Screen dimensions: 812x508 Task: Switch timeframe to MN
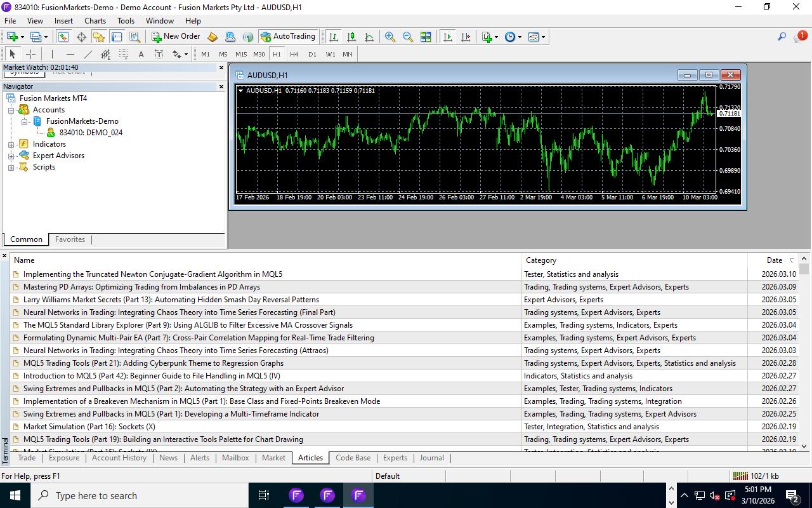(x=347, y=54)
